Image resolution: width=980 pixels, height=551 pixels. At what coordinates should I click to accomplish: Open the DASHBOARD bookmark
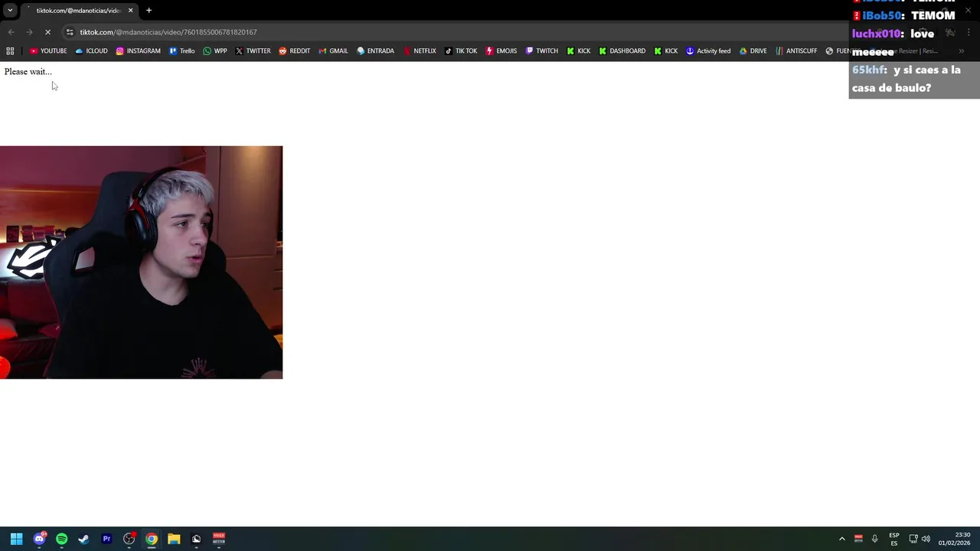pyautogui.click(x=622, y=51)
